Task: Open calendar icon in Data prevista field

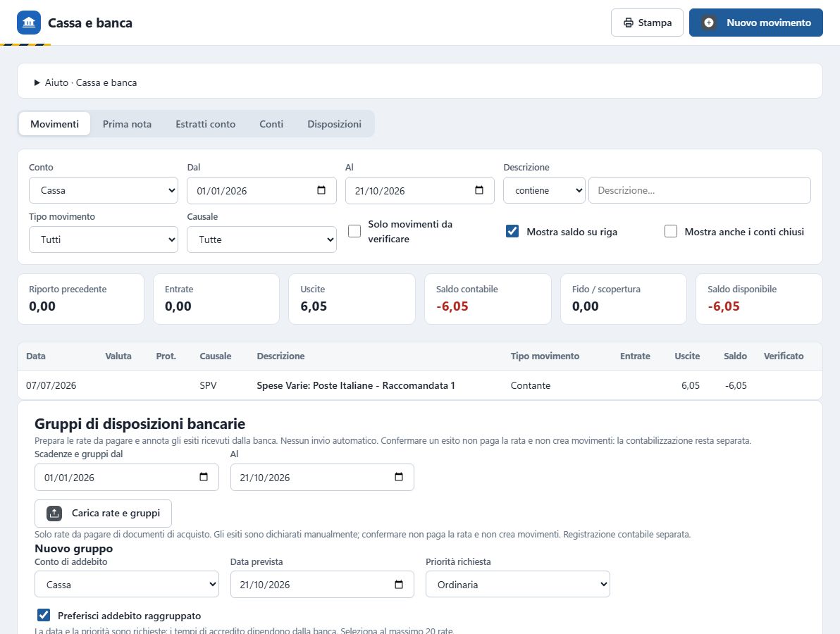Action: 399,584
